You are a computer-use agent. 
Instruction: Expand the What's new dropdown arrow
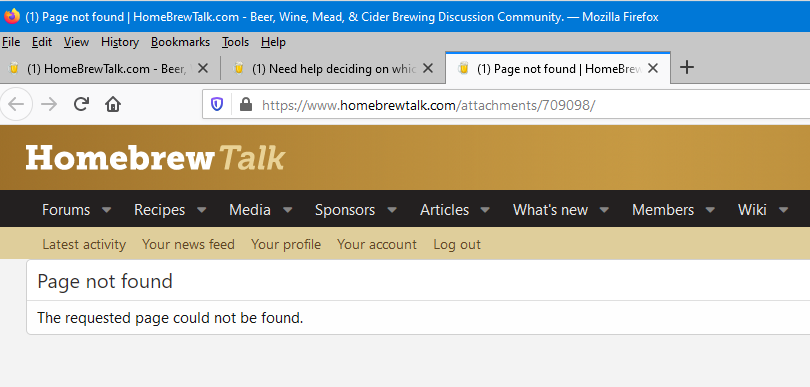604,210
